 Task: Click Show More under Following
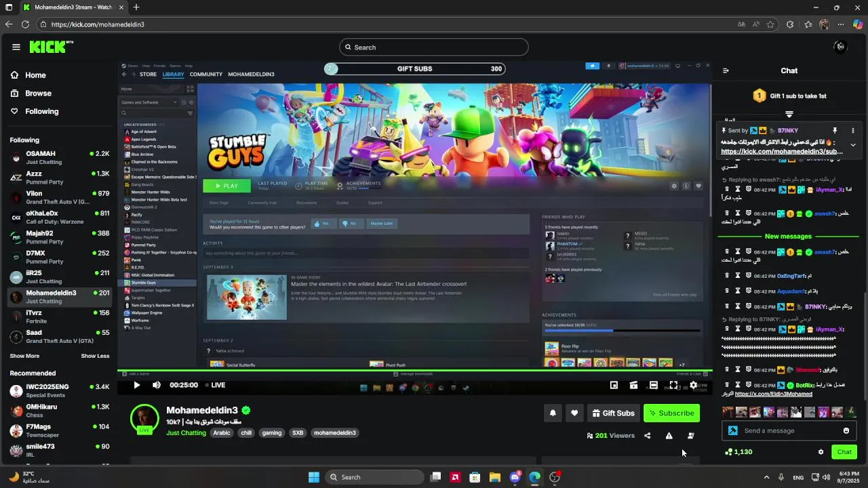click(x=24, y=356)
